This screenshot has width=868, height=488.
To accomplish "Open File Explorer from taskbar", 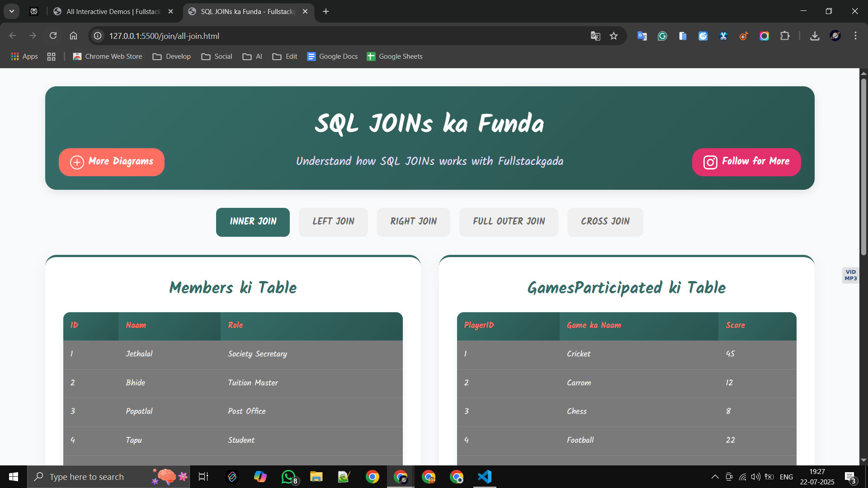I will click(316, 477).
